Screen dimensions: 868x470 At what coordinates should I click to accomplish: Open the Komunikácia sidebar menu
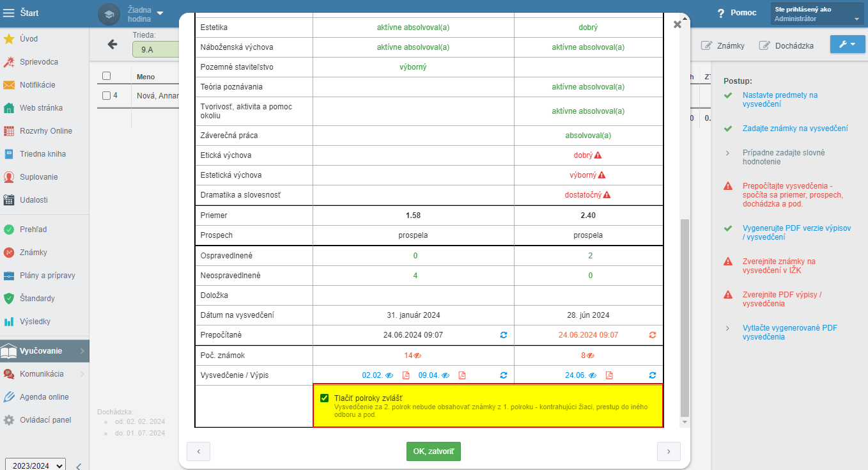click(42, 374)
